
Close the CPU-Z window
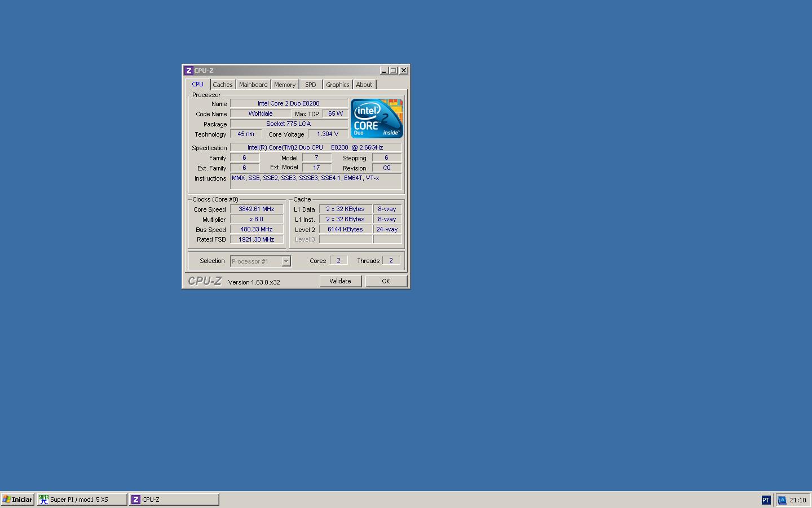coord(404,71)
